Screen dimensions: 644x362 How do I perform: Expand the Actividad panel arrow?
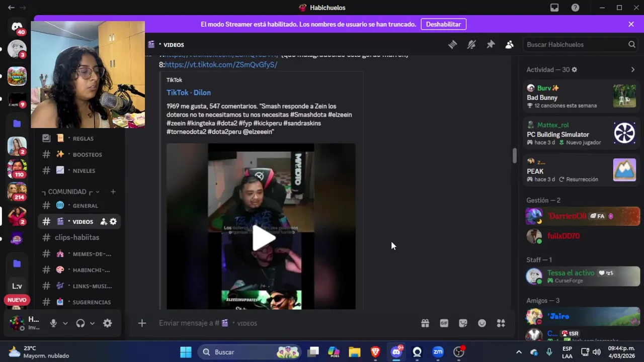[x=633, y=70]
